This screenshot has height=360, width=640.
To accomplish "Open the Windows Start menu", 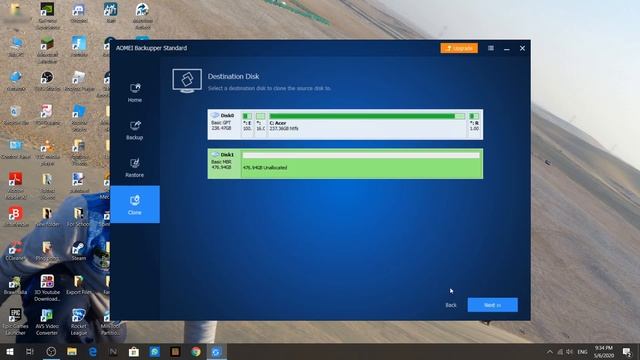I will (x=10, y=351).
